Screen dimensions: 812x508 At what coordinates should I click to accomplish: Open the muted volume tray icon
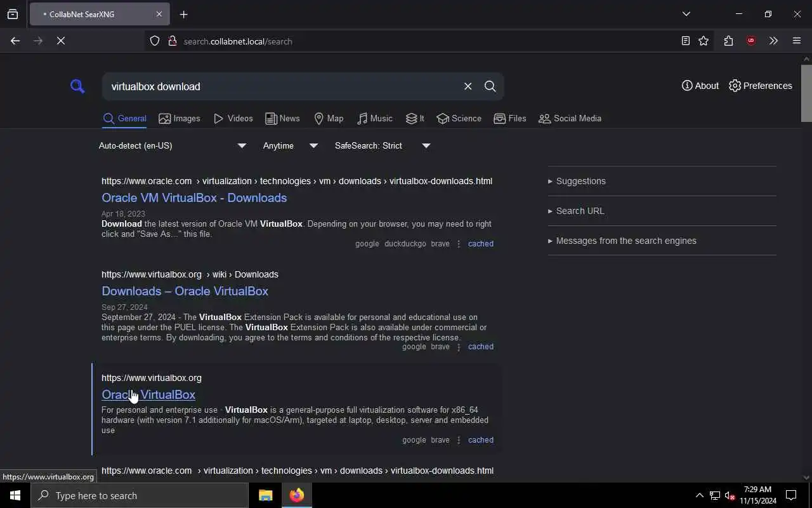(730, 496)
